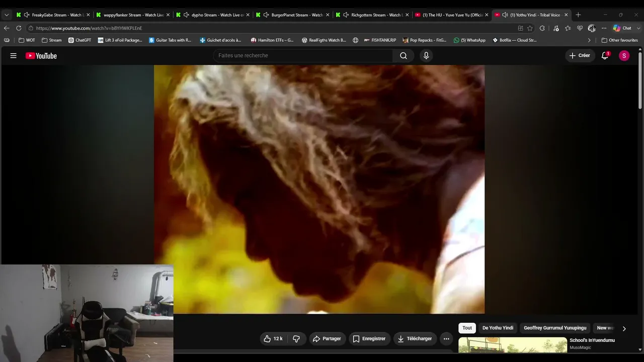Unmute the BurgerPlanet Stream tab speaker icon
Viewport: 644px width, 362px height.
pos(266,15)
